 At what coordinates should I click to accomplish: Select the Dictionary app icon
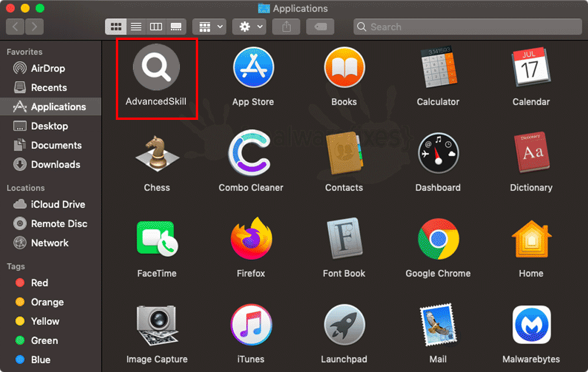[x=532, y=153]
